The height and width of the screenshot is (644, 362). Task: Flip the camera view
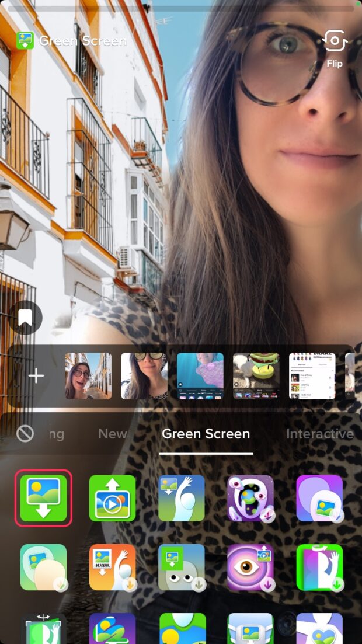(335, 47)
